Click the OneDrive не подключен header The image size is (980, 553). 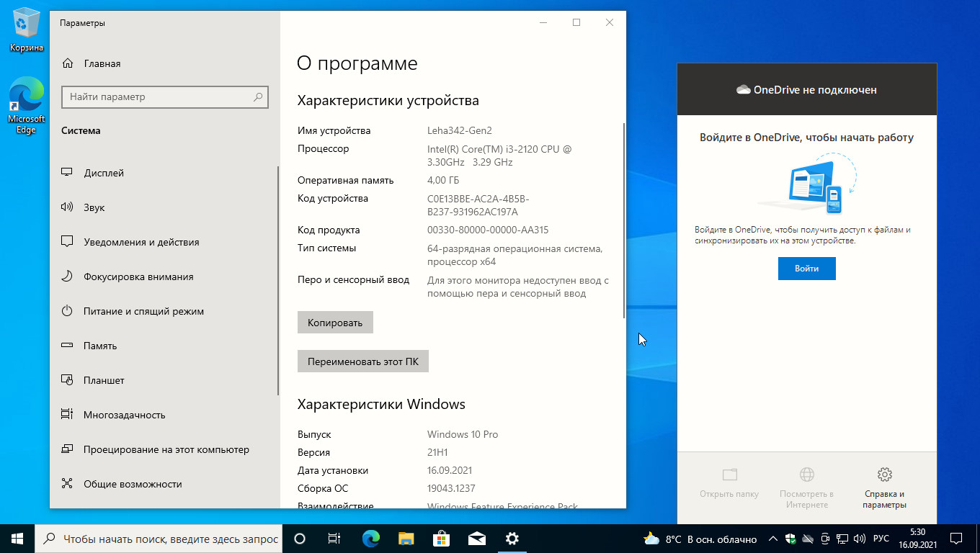(x=807, y=90)
